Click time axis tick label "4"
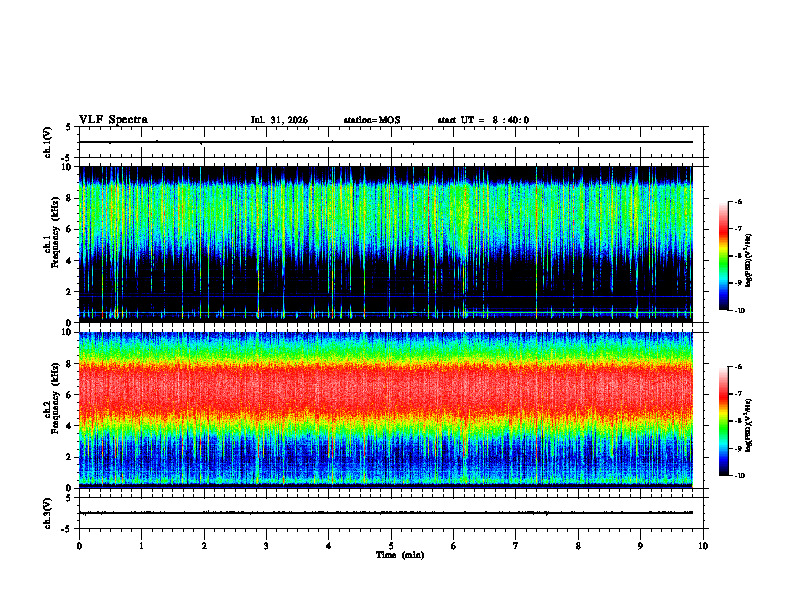The height and width of the screenshot is (612, 792). pyautogui.click(x=328, y=546)
